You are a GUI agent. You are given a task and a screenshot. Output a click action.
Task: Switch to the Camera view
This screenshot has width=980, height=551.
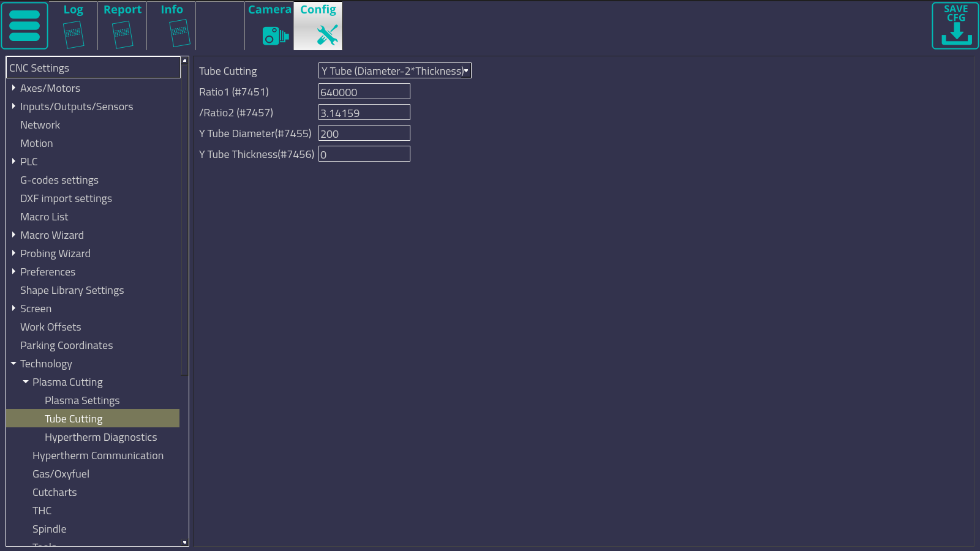click(275, 36)
